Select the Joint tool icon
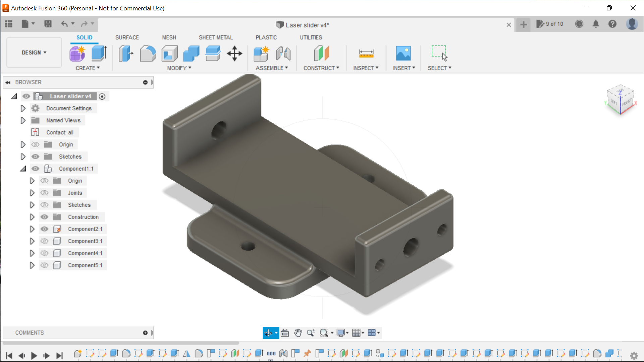The width and height of the screenshot is (644, 362). (283, 54)
